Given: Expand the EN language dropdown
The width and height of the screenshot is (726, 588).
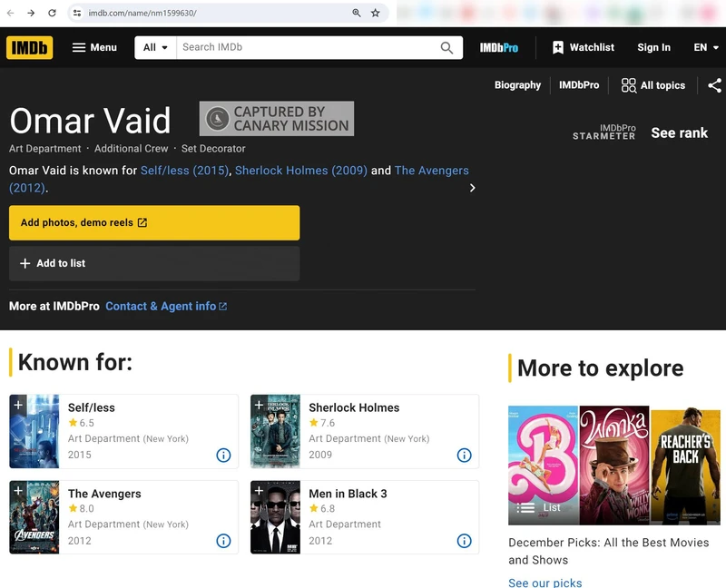Looking at the screenshot, I should point(706,47).
